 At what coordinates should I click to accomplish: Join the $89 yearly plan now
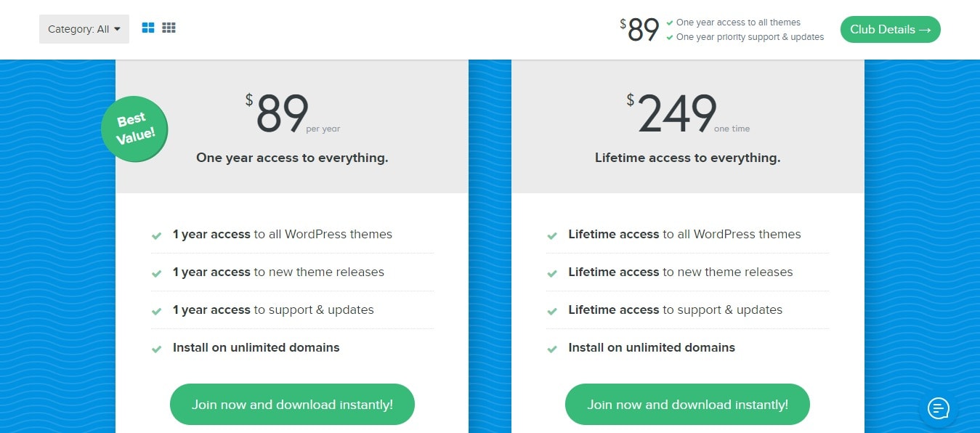coord(292,405)
